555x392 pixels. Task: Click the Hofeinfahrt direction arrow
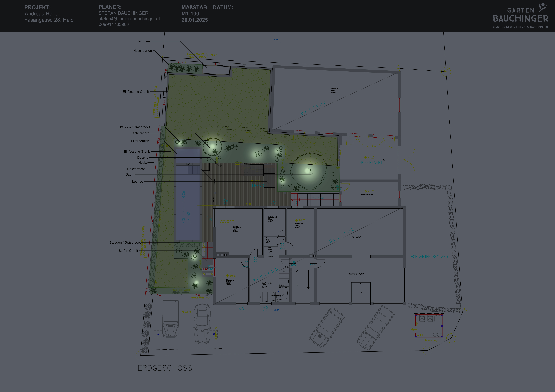[389, 160]
